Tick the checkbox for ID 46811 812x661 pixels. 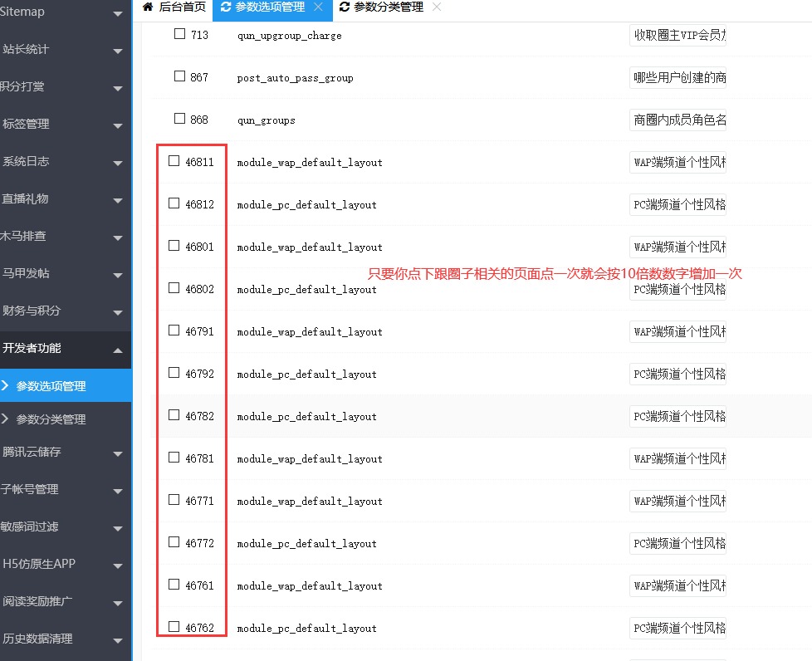[174, 161]
